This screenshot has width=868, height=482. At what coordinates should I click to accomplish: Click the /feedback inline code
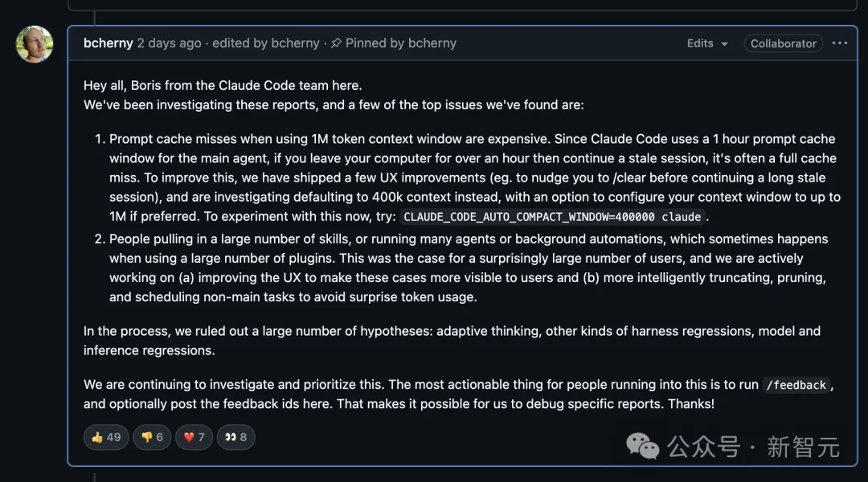[x=796, y=385]
